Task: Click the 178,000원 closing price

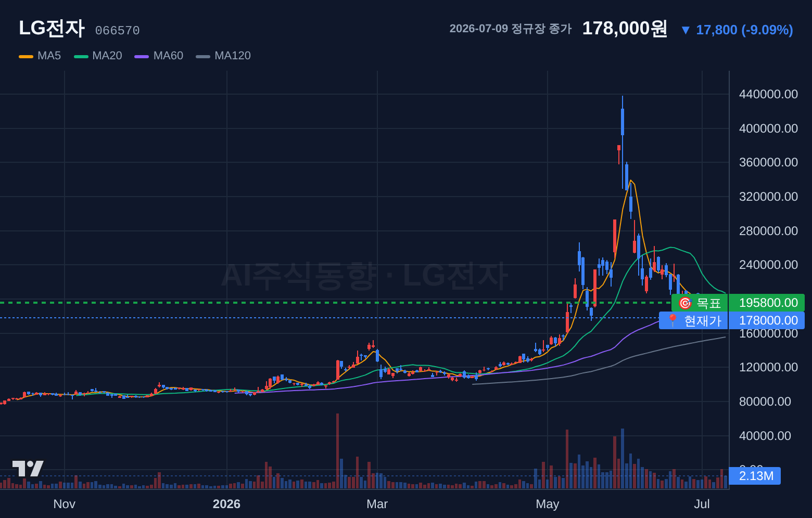Action: pyautogui.click(x=625, y=29)
